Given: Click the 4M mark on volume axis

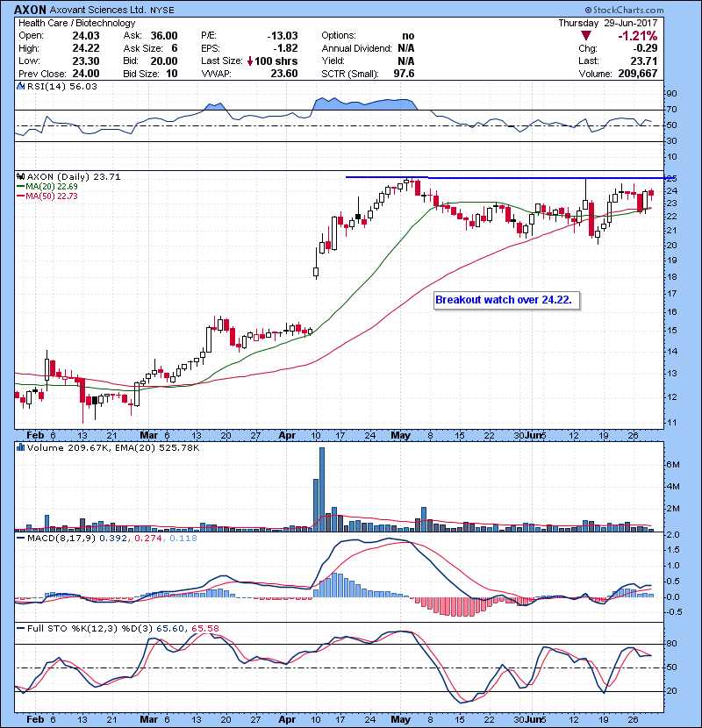Looking at the screenshot, I should pos(673,486).
